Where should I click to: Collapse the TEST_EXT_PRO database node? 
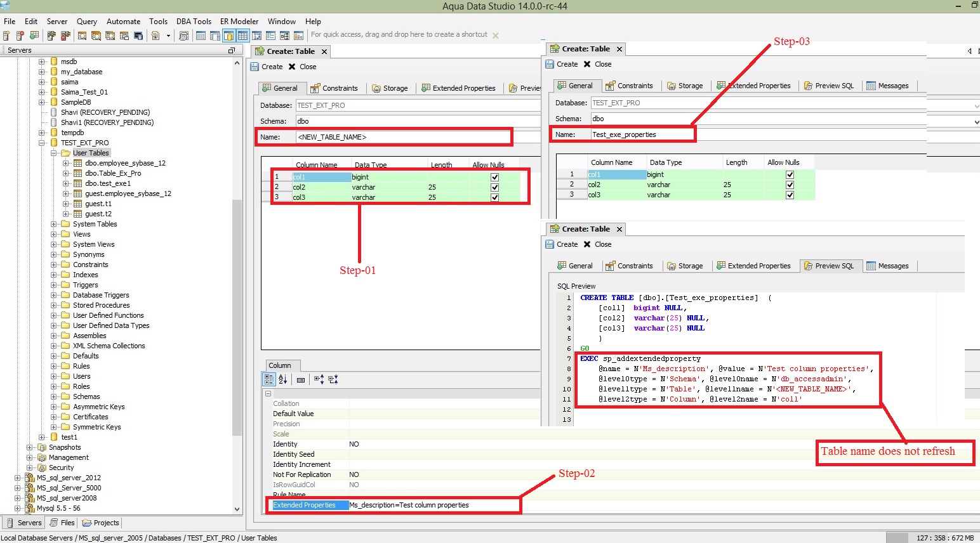tap(42, 143)
